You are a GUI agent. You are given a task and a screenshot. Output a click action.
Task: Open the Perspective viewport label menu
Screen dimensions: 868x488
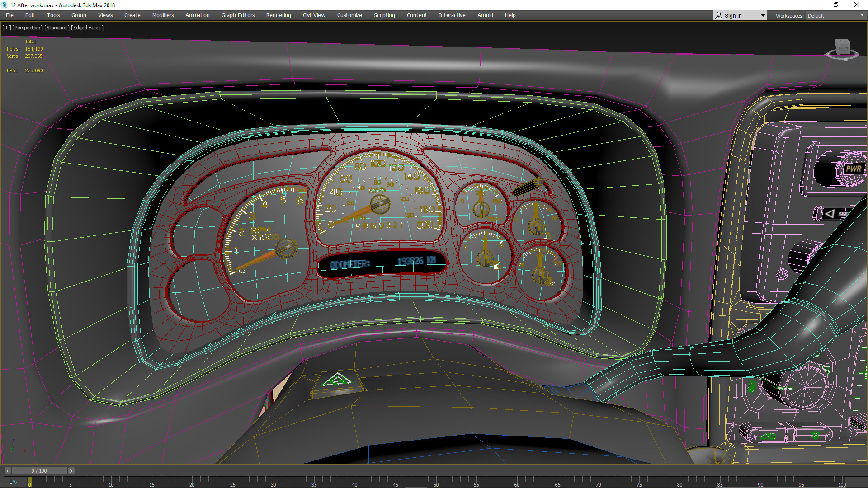tap(27, 28)
